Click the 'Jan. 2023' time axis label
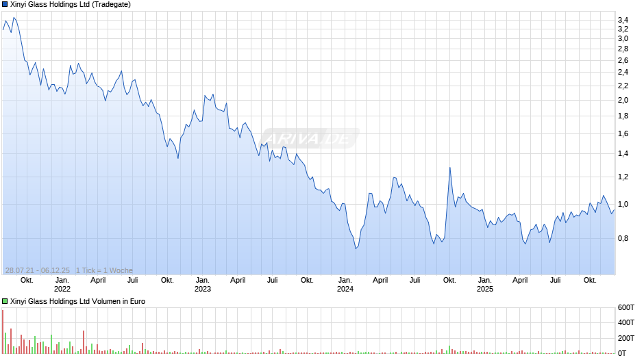The width and height of the screenshot is (644, 360). point(203,285)
